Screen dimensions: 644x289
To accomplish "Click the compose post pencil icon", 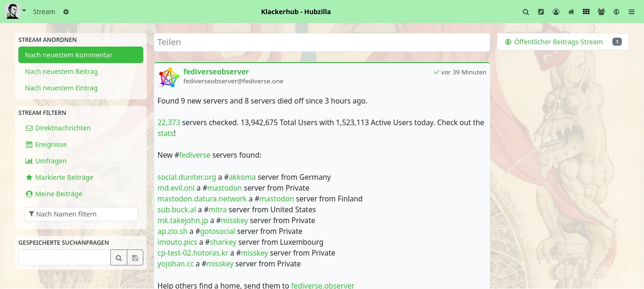I will [x=541, y=12].
